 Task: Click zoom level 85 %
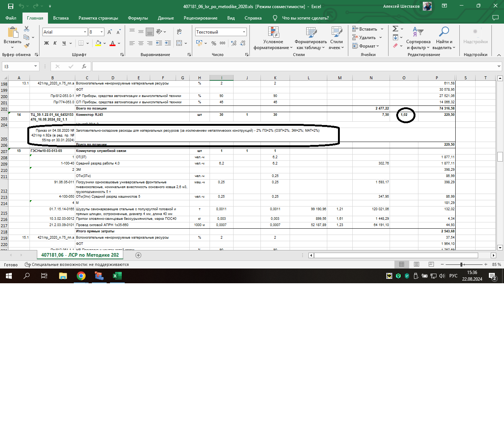(x=497, y=264)
